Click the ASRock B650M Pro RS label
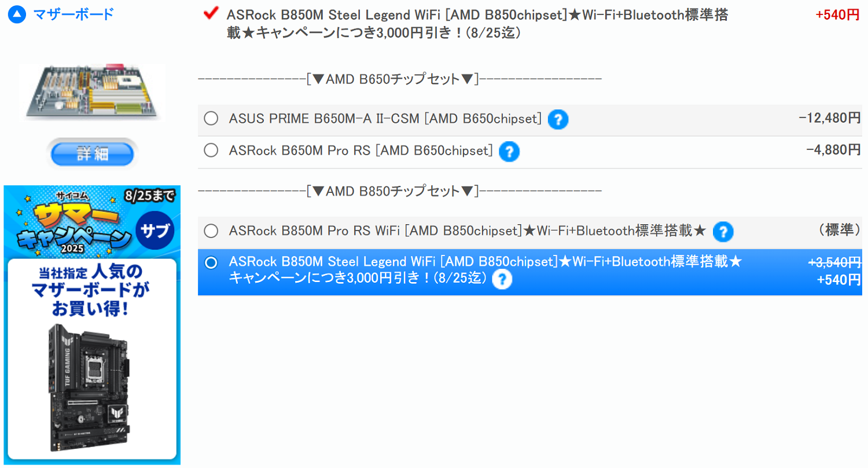The image size is (868, 468). point(361,151)
